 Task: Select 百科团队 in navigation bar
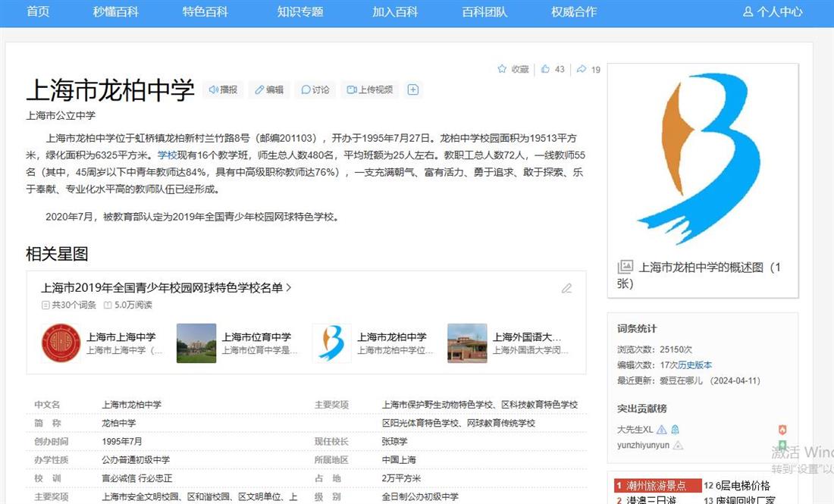click(484, 11)
